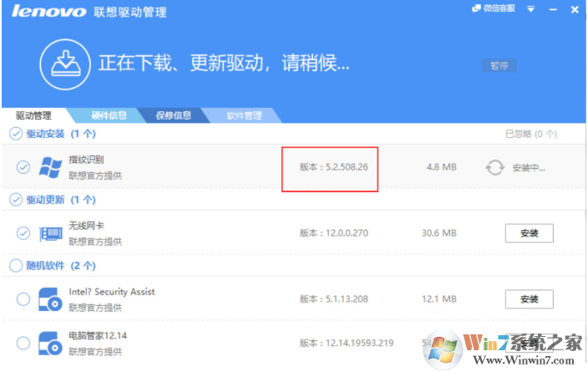The width and height of the screenshot is (588, 372).
Task: Click the 30.6 MB size value
Action: 439,233
